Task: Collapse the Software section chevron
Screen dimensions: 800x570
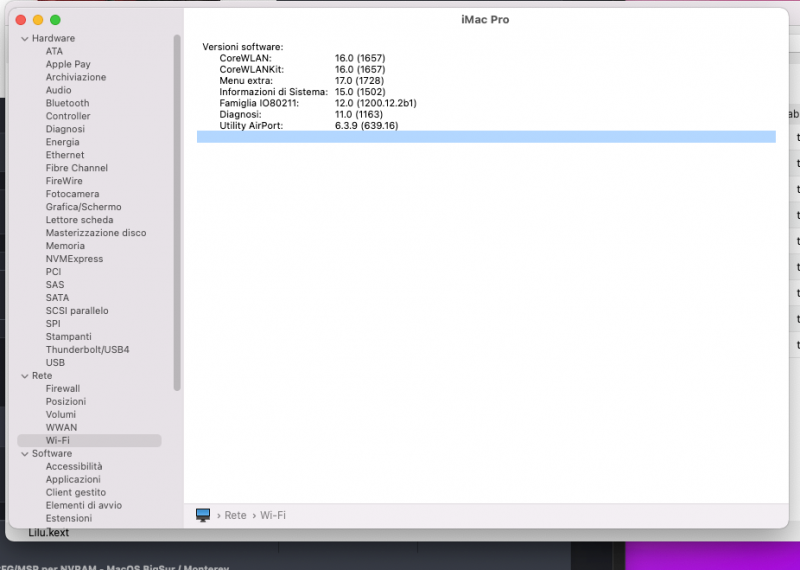Action: [x=24, y=454]
